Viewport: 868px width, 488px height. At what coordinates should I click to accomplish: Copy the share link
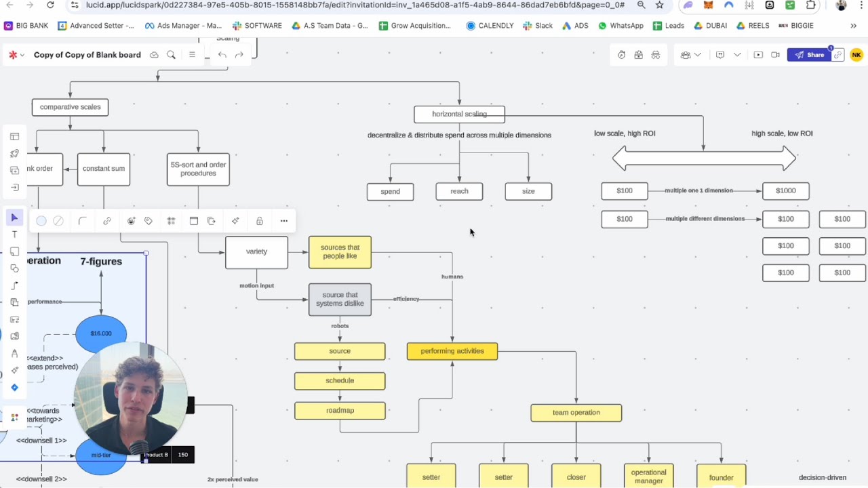click(838, 55)
